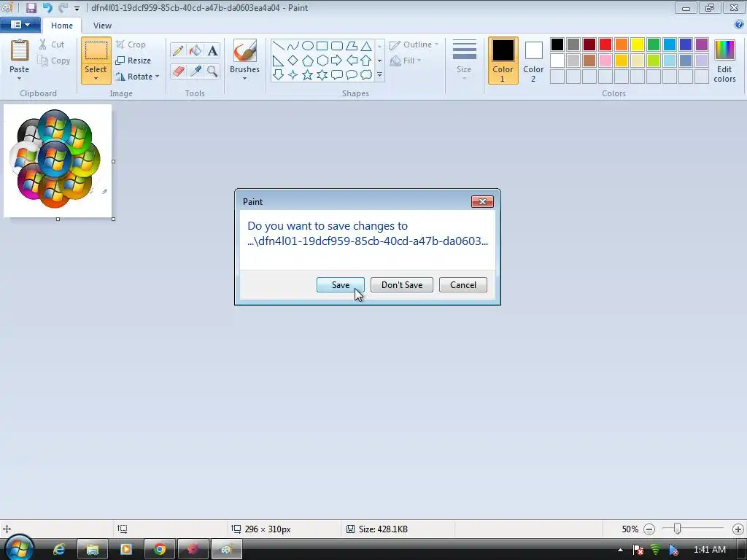Click the Cut scissors button
747x560 pixels.
(x=52, y=44)
